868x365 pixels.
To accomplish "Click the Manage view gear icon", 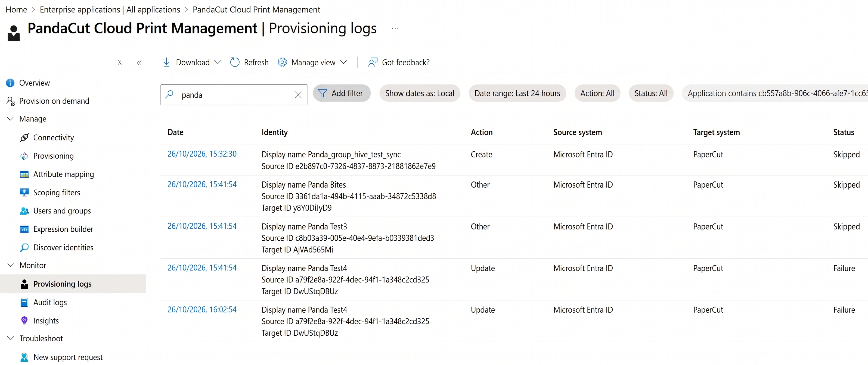I will click(x=282, y=62).
